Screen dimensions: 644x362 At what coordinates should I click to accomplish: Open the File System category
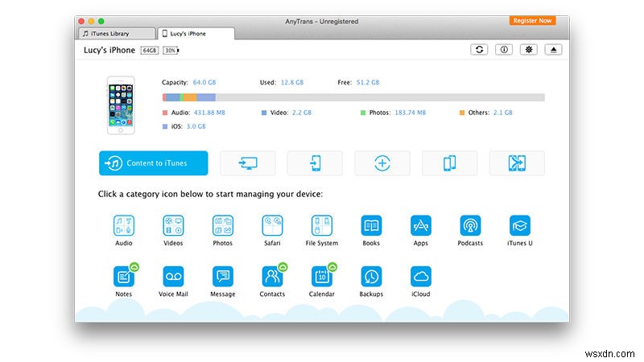click(x=321, y=225)
